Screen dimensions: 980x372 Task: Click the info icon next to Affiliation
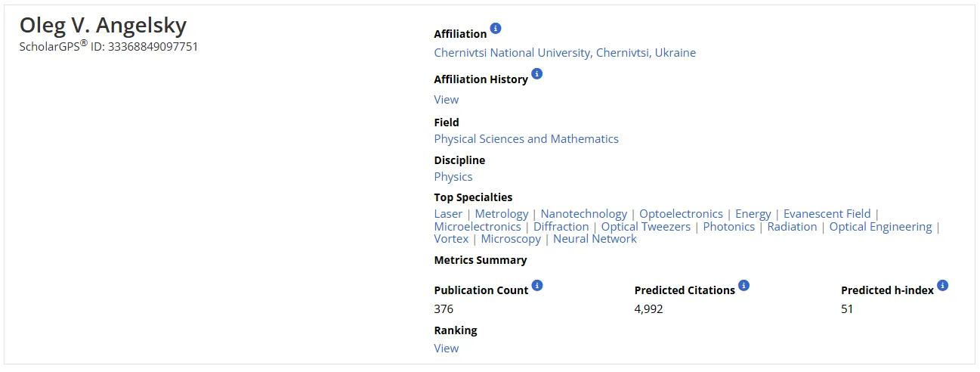[496, 29]
